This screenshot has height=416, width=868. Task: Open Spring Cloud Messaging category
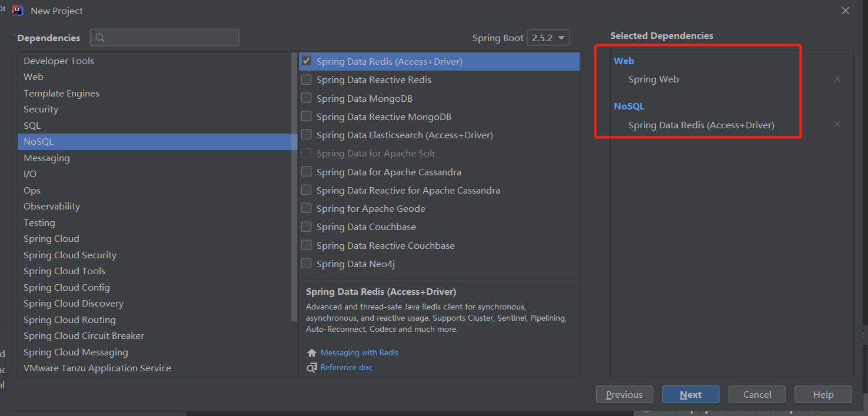[154, 352]
